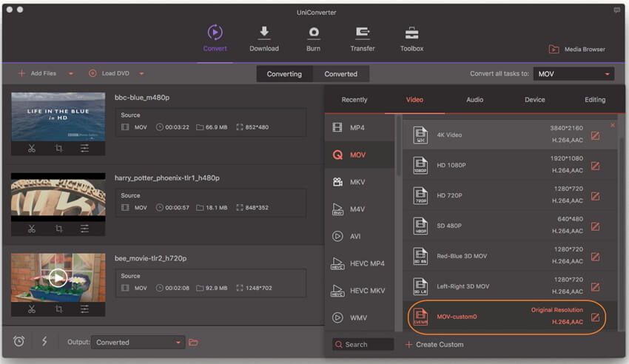Edit the HD 720P preset settings
Screen dimensions: 629x364
pos(595,196)
